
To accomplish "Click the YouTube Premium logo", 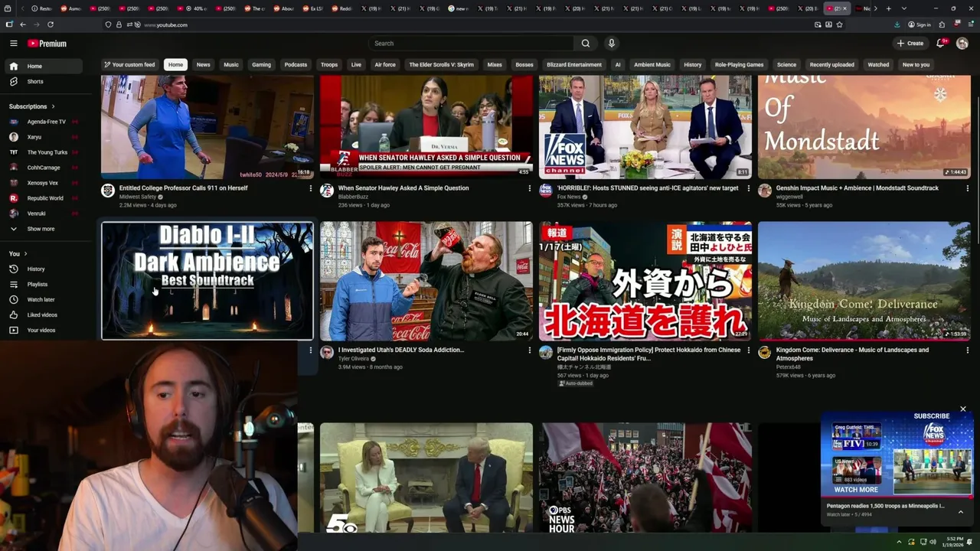I will point(47,44).
